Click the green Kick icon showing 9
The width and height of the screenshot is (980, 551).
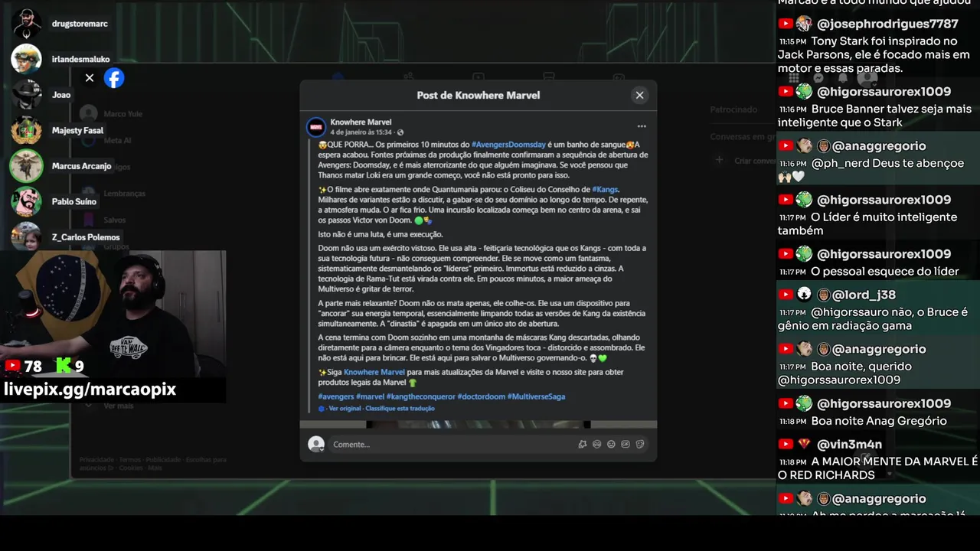[x=64, y=366]
